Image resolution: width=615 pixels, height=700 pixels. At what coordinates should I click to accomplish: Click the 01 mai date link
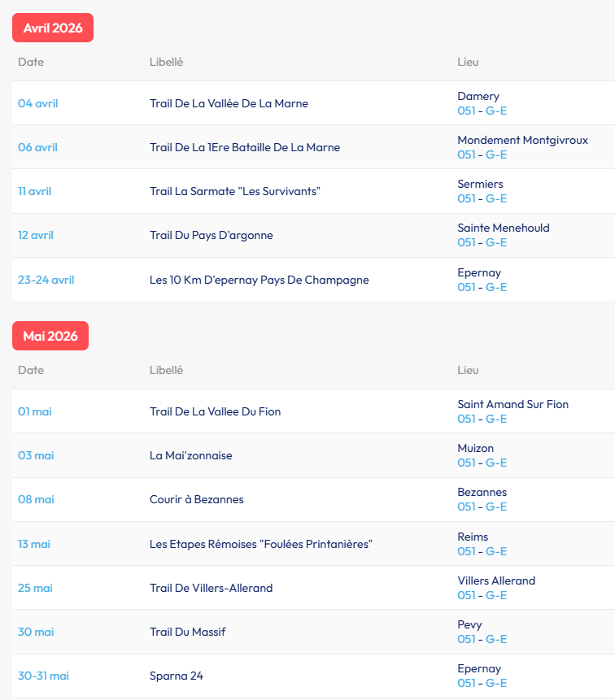coord(35,411)
